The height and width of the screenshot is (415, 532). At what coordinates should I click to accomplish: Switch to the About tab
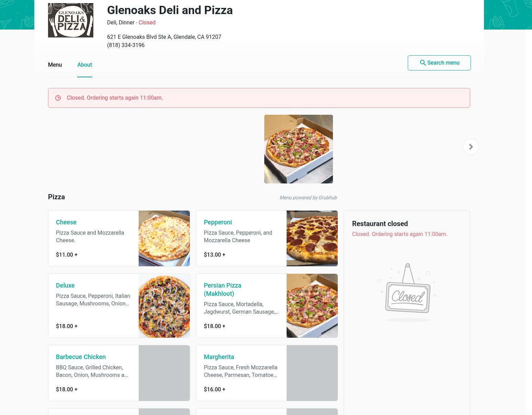84,65
